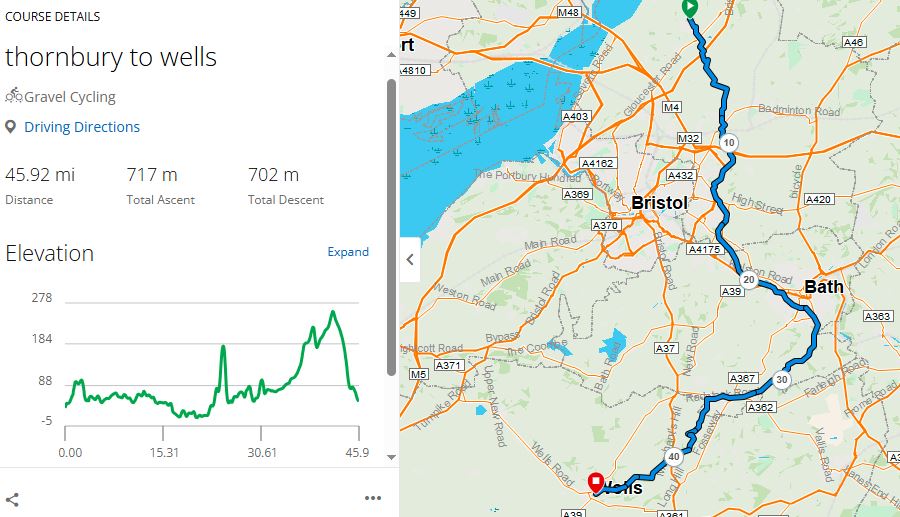Click the 717 m Total Ascent value
The image size is (900, 517).
(152, 175)
